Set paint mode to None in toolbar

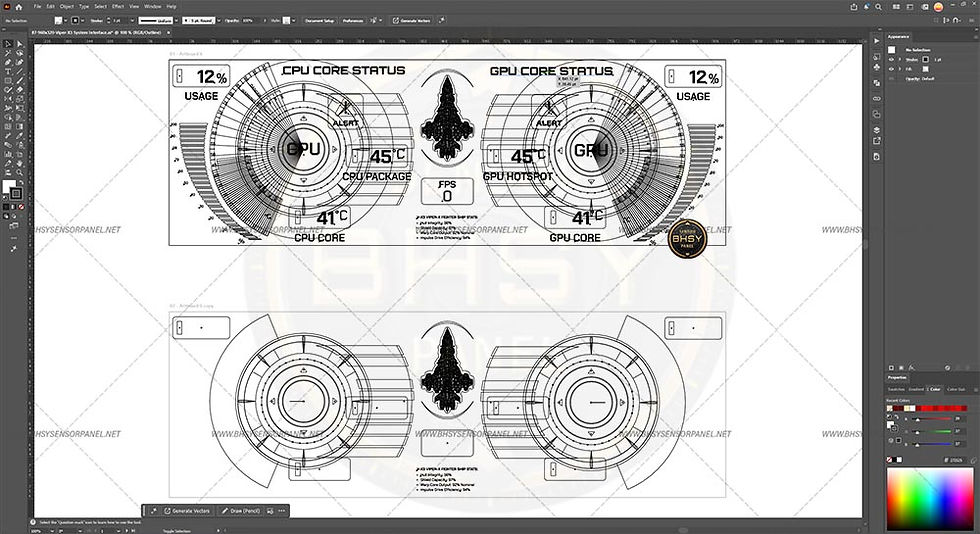(x=21, y=207)
